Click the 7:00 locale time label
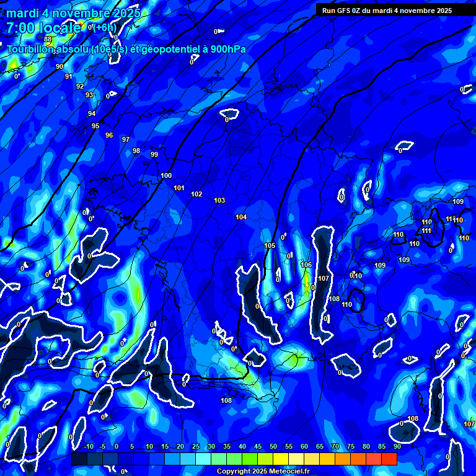Viewport: 476px width, 476px height. [x=43, y=27]
